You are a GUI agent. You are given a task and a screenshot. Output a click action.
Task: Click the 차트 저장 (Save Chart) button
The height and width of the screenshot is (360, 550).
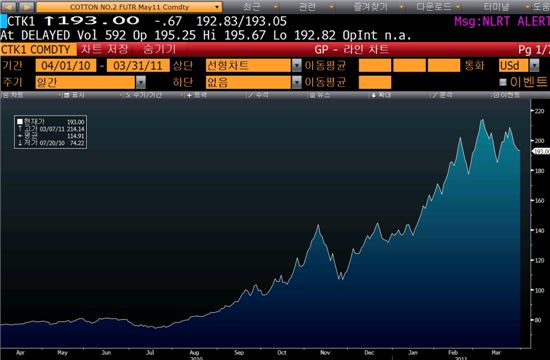(x=105, y=49)
